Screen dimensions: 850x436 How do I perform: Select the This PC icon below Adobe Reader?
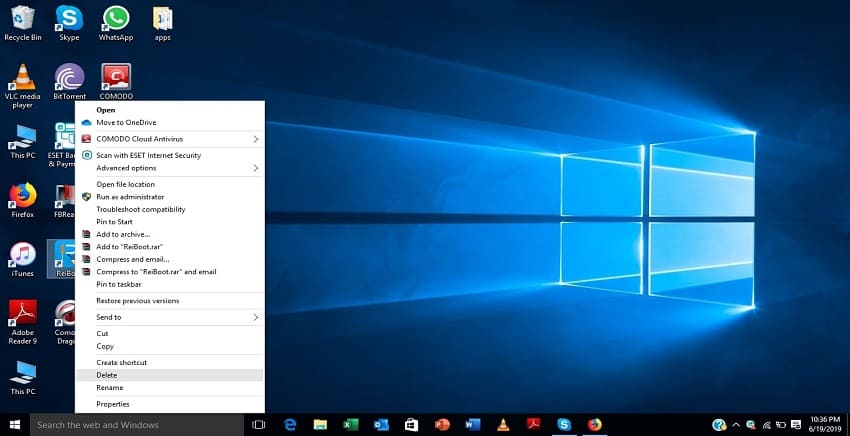coord(23,378)
